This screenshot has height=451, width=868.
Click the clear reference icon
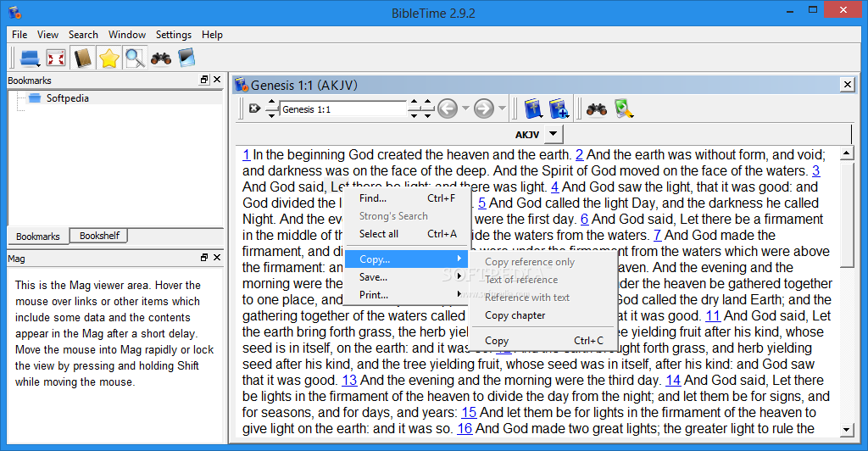(254, 109)
